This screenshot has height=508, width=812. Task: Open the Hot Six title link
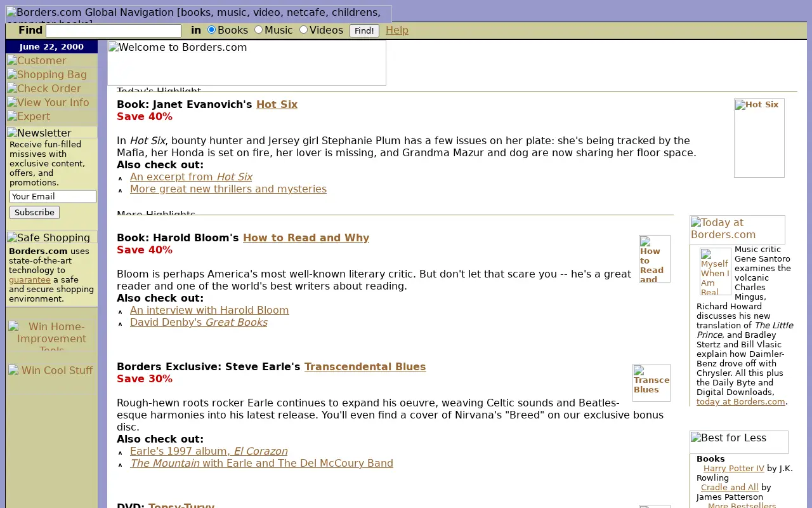click(x=277, y=104)
